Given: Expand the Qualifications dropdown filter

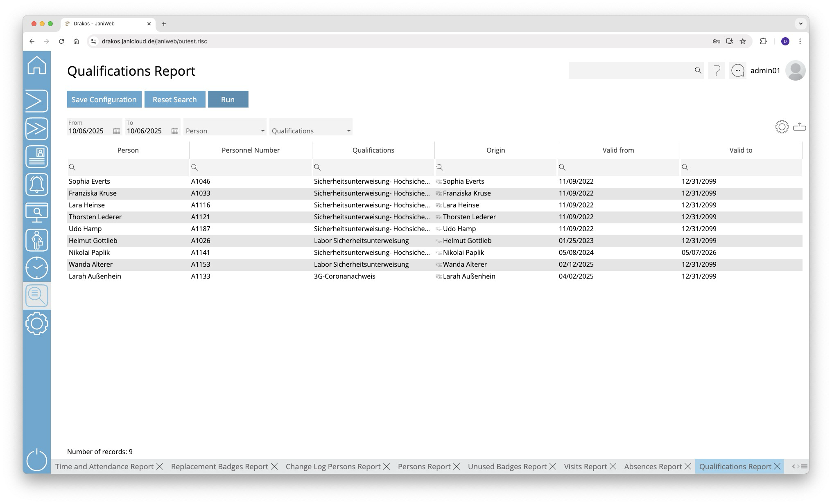Looking at the screenshot, I should click(348, 131).
